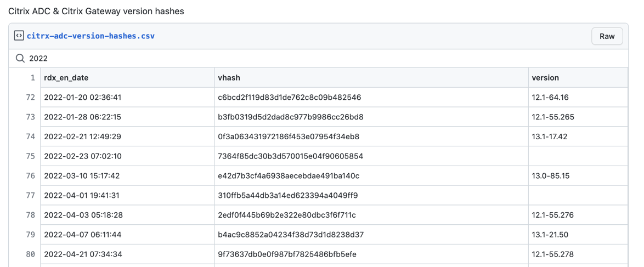The height and width of the screenshot is (267, 644).
Task: Focus the search field containing 2022
Action: click(x=318, y=58)
